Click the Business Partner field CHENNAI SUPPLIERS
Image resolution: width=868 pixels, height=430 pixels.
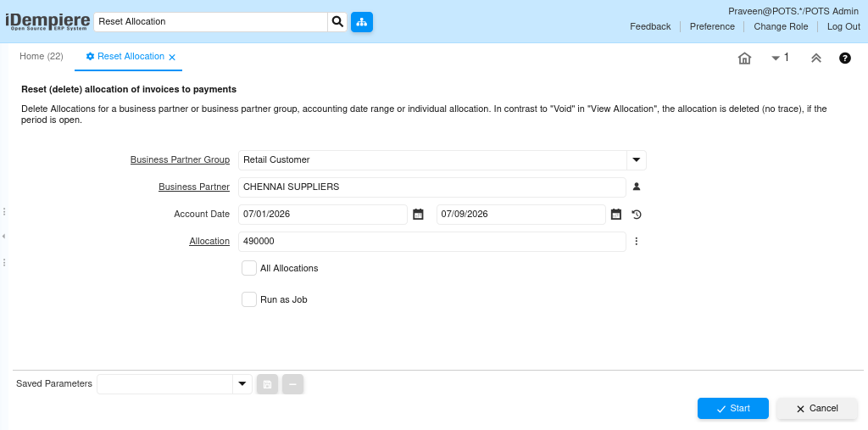[x=431, y=187]
